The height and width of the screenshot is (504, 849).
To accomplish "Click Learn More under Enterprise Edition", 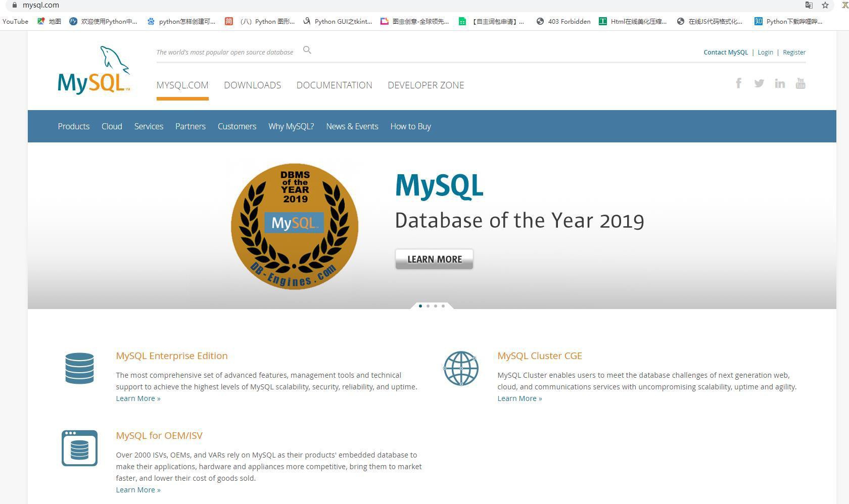I will 138,398.
